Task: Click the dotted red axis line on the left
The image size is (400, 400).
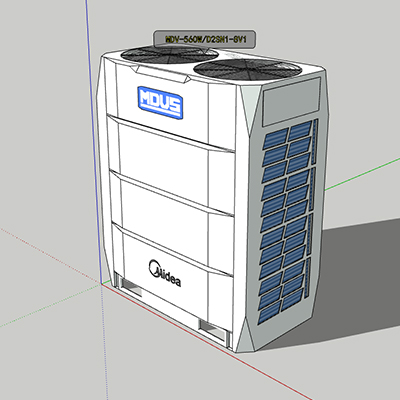Action: [x=50, y=256]
